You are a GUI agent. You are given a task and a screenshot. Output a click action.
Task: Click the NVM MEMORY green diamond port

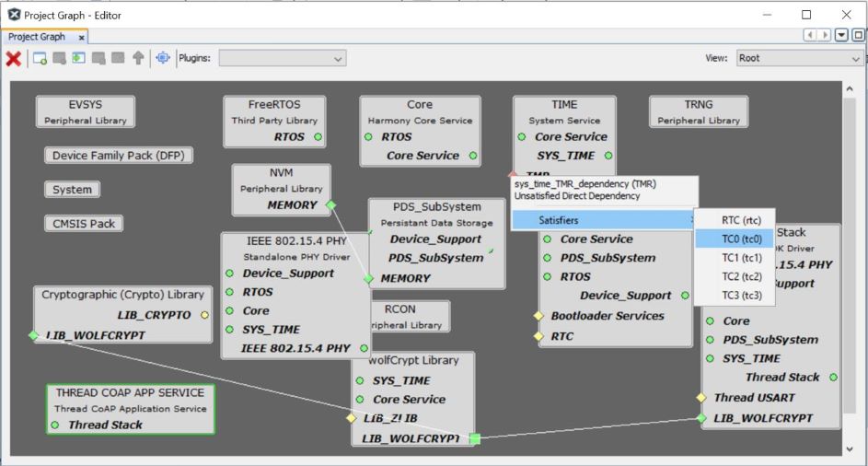pos(331,205)
